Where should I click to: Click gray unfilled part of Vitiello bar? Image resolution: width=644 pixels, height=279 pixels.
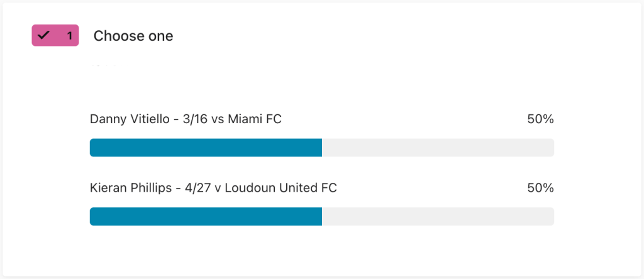click(x=438, y=148)
